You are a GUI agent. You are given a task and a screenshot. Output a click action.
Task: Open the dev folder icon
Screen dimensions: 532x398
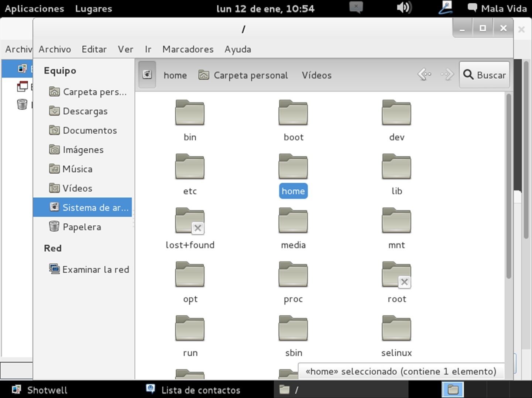coord(397,113)
